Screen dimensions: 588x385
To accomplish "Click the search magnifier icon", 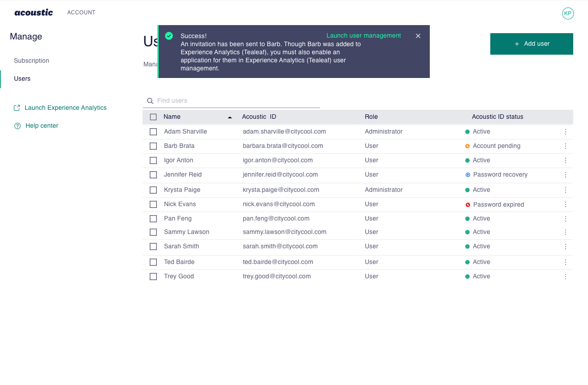I will [150, 101].
